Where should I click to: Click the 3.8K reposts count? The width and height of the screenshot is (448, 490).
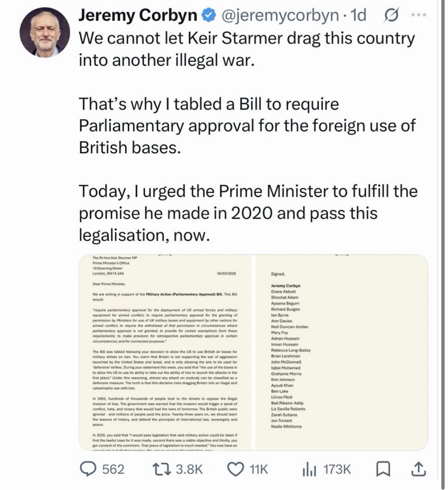click(189, 470)
